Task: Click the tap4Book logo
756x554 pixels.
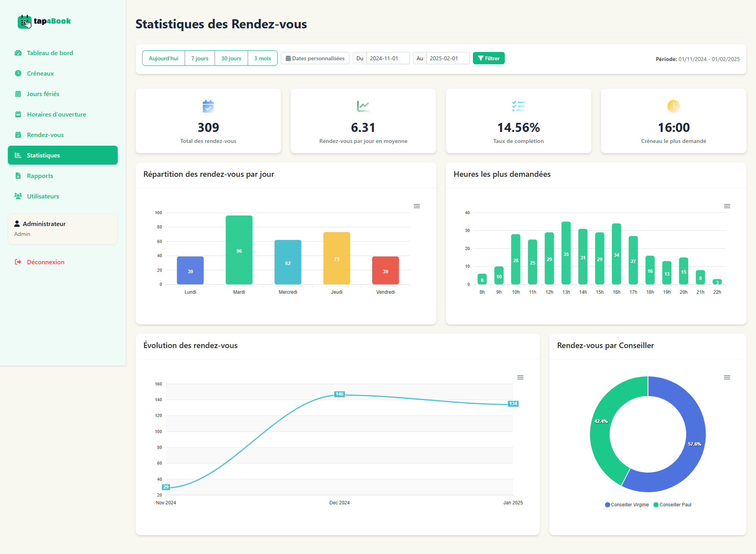Action: [x=44, y=21]
